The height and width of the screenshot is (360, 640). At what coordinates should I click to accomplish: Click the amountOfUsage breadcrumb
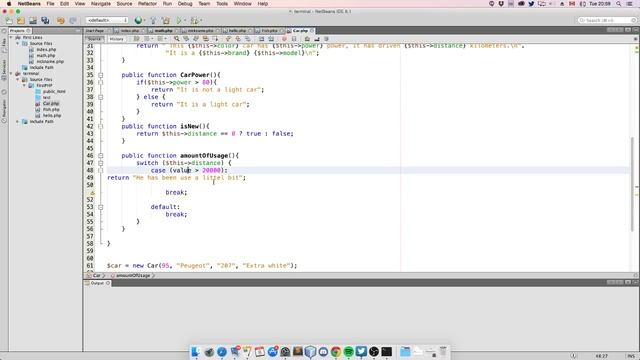133,276
